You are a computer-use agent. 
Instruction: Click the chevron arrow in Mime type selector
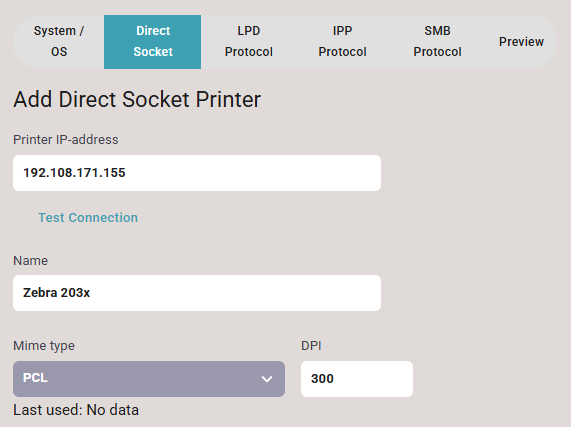(x=267, y=379)
